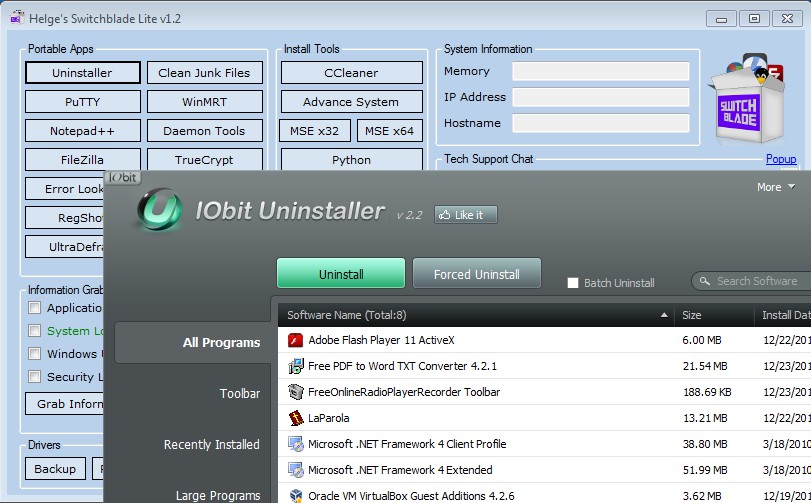The image size is (811, 503).
Task: Click the Forced Uninstall button
Action: click(x=477, y=273)
